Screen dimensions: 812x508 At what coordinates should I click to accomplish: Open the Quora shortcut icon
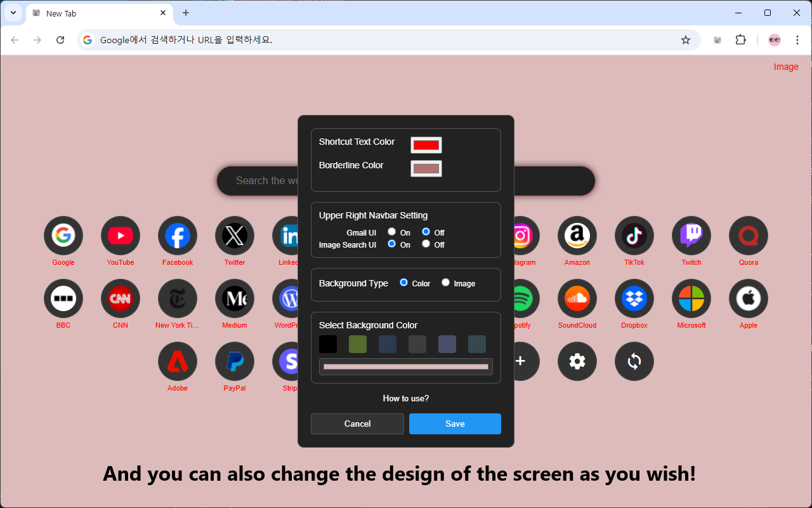(749, 236)
